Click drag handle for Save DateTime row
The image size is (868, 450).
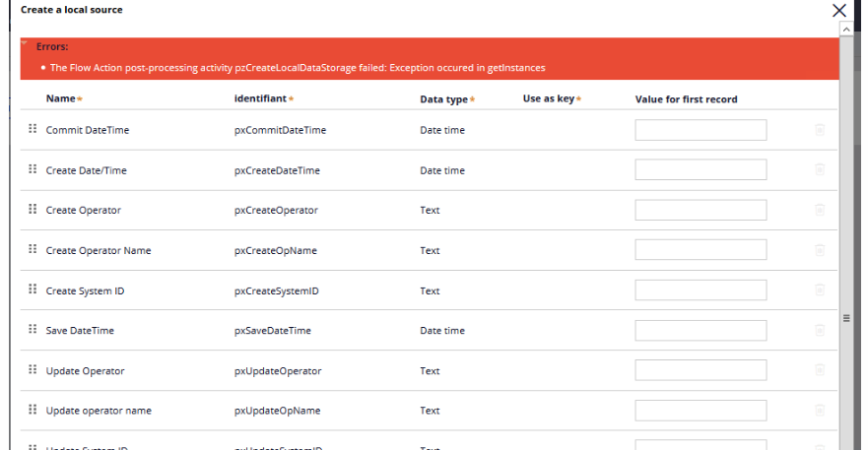click(x=33, y=329)
